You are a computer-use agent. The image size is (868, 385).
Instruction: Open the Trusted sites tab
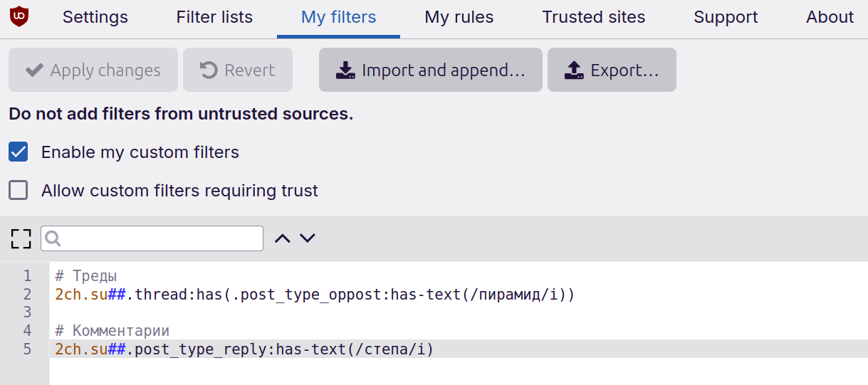click(593, 18)
